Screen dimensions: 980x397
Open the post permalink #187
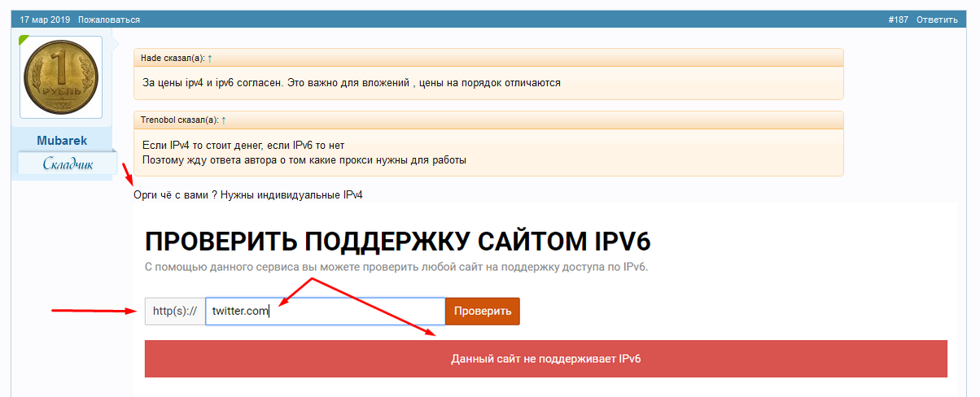click(898, 20)
